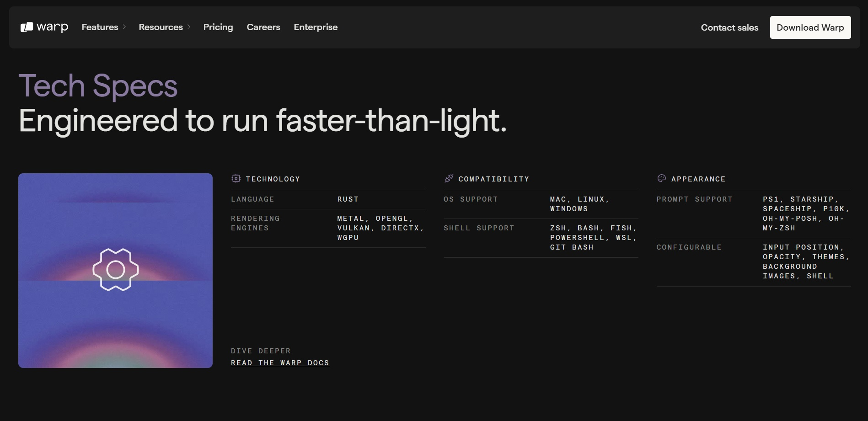
Task: Go to the Pricing page
Action: [218, 27]
